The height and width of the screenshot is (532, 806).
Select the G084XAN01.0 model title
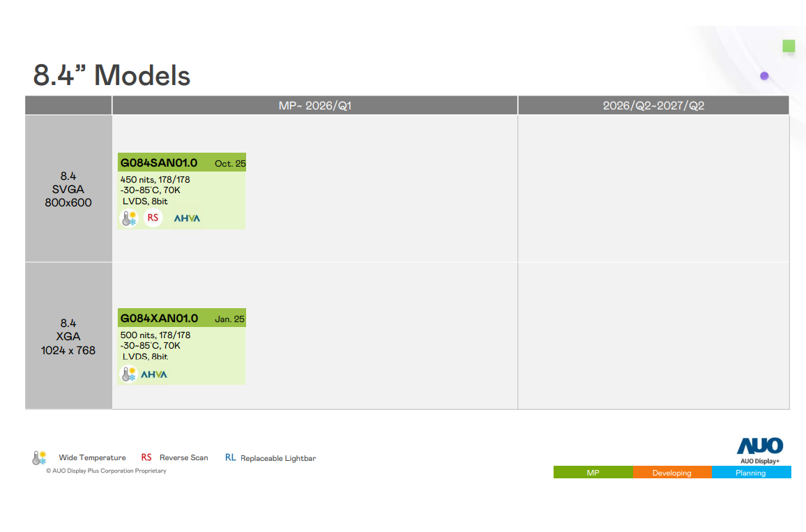pyautogui.click(x=159, y=319)
